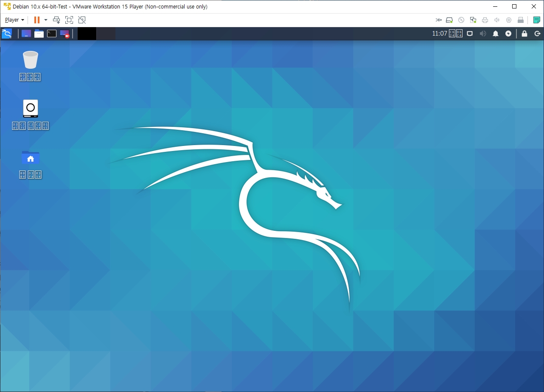
Task: Open the network connection tray icon
Action: [x=470, y=34]
